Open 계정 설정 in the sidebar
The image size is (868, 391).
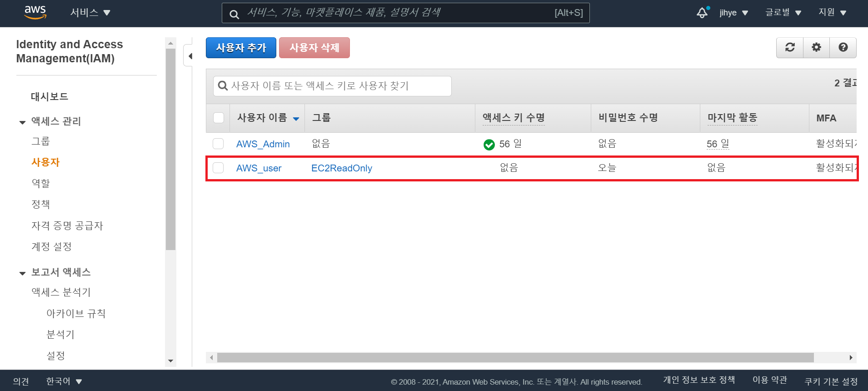pos(51,246)
